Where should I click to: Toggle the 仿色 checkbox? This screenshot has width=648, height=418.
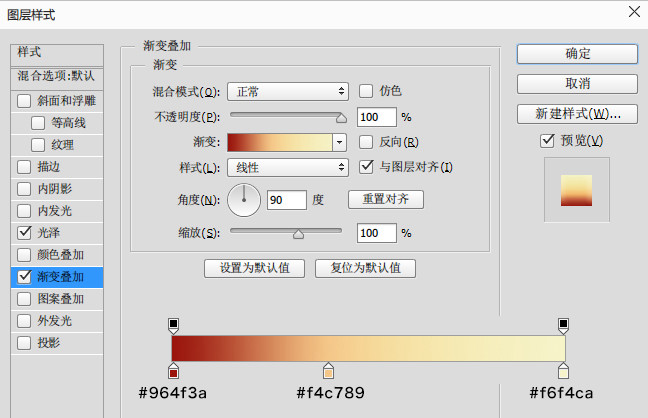(x=366, y=91)
